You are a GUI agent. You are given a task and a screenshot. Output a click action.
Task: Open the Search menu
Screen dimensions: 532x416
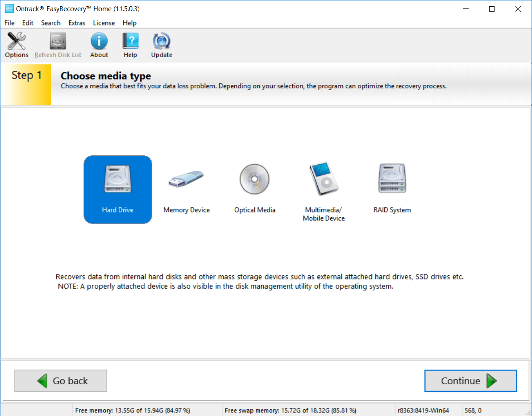[x=50, y=23]
